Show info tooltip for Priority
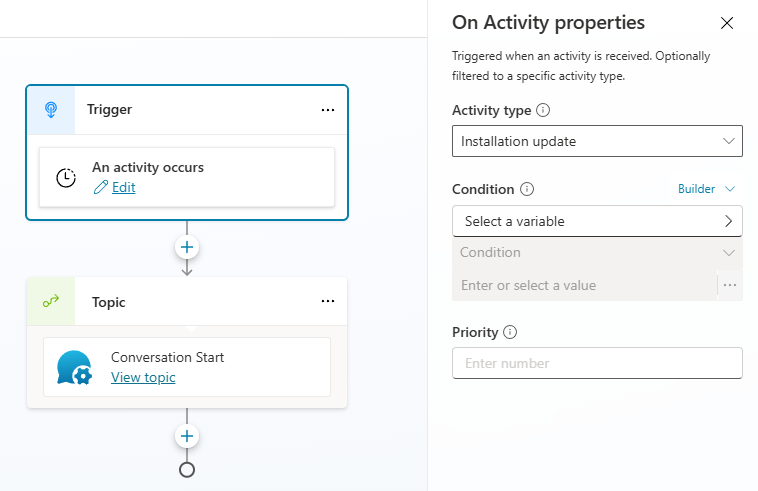Image resolution: width=758 pixels, height=491 pixels. [x=511, y=332]
